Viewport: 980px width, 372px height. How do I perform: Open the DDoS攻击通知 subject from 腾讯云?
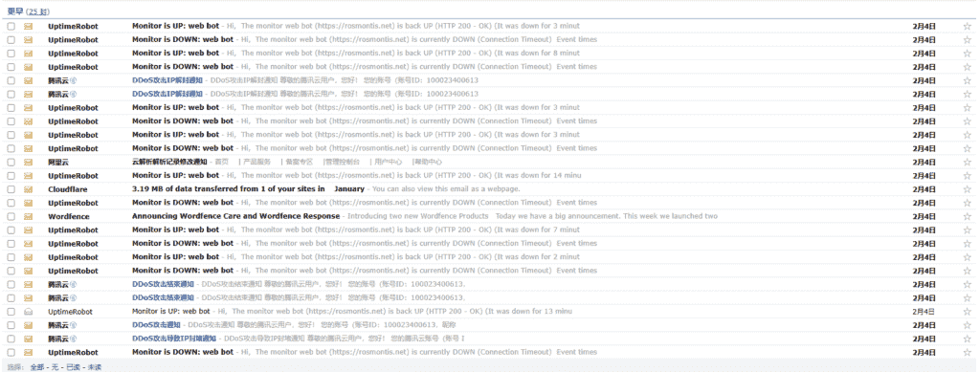coord(156,325)
